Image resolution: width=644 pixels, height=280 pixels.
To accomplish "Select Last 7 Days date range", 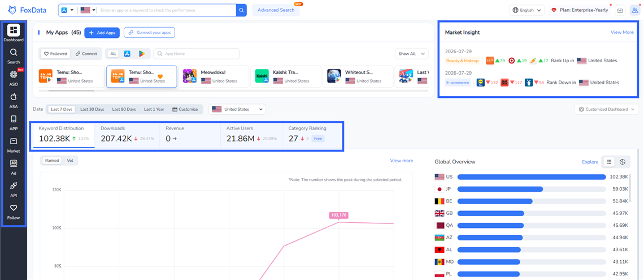I will [x=61, y=109].
